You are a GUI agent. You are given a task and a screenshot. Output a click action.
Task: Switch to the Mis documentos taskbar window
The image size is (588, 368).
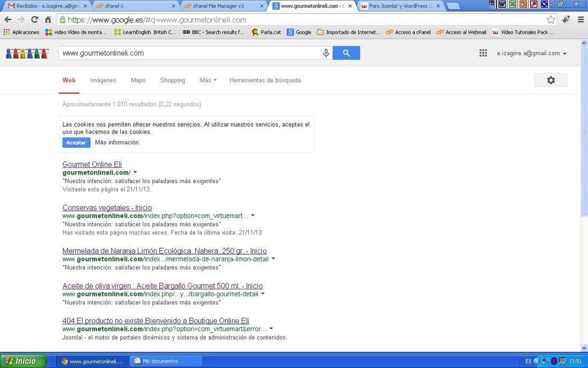(166, 361)
